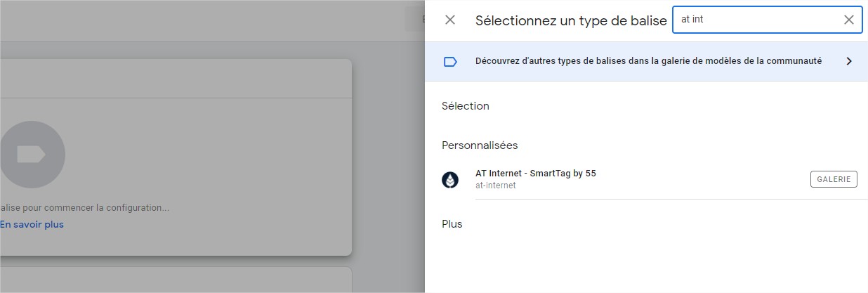Clear the 'at int' search text
This screenshot has width=868, height=293.
pos(849,20)
